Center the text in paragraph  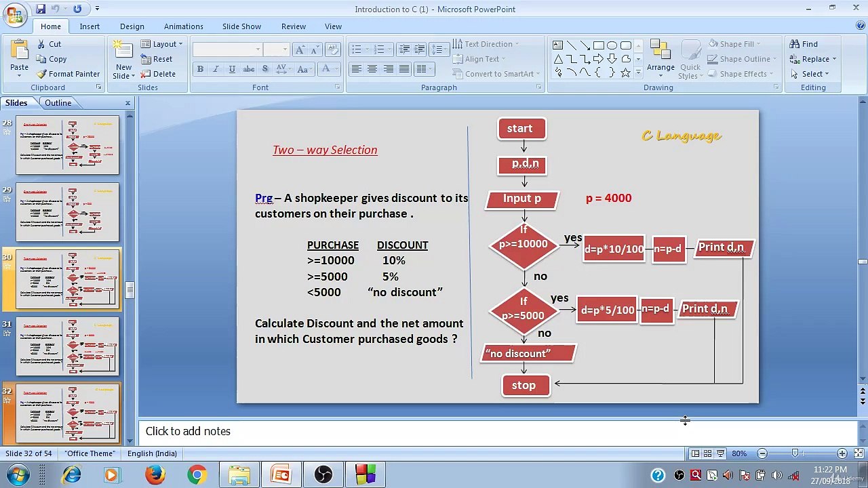tap(372, 69)
